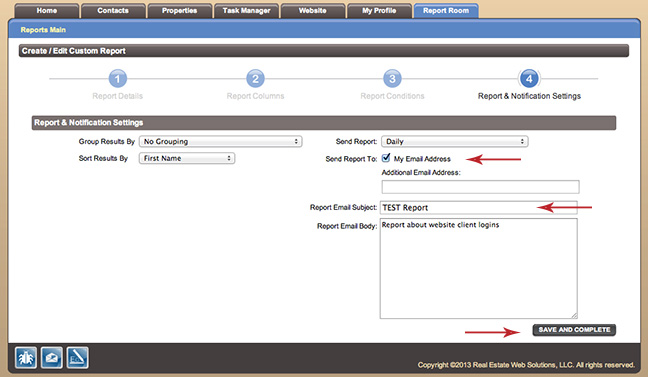
Task: Click the 'My Email Address' label text
Action: [x=422, y=159]
